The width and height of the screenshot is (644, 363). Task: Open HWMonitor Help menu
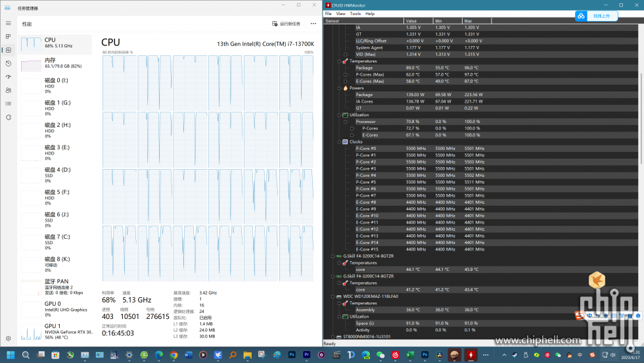point(370,14)
